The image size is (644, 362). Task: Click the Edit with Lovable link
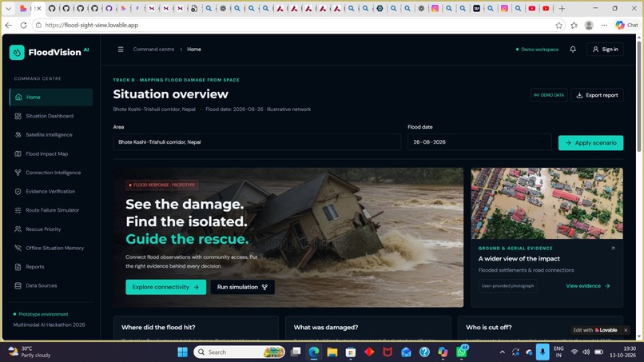pyautogui.click(x=595, y=330)
